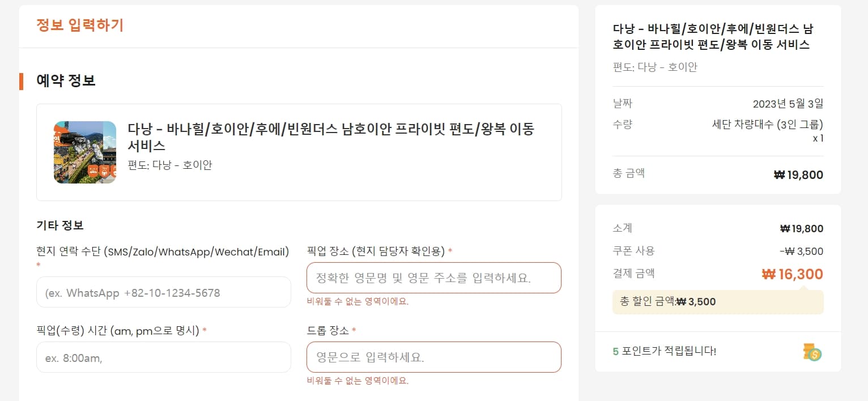Click the 총 금액 total of ₩19,800
This screenshot has width=868, height=401.
pyautogui.click(x=798, y=175)
